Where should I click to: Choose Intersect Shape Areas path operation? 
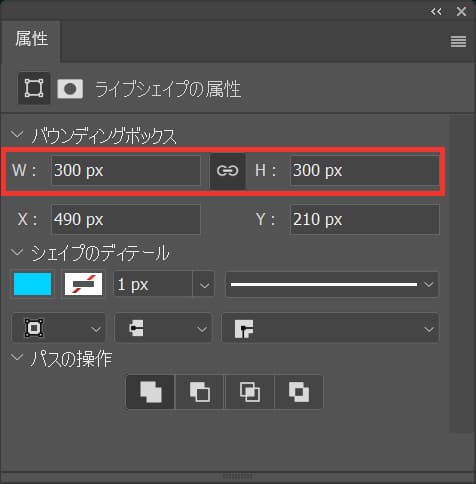250,392
